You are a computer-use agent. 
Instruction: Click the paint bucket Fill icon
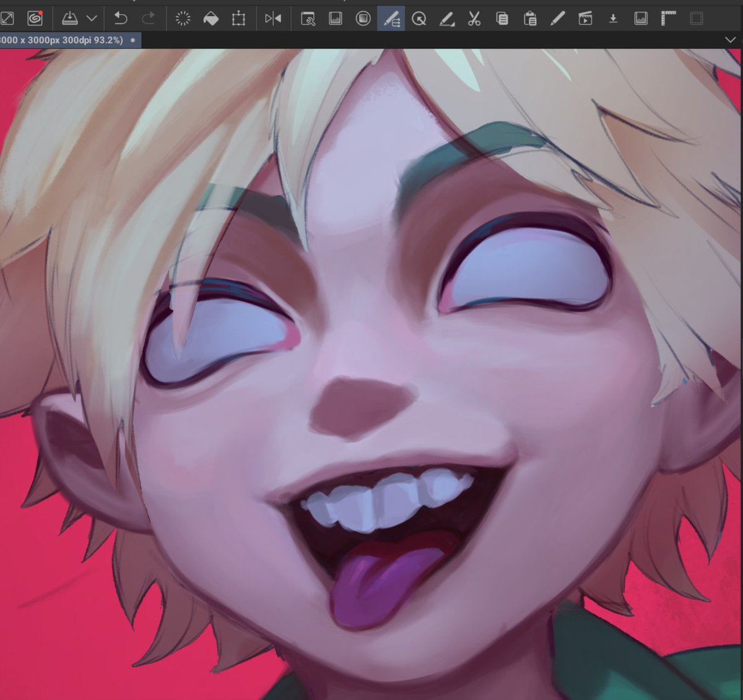click(211, 19)
